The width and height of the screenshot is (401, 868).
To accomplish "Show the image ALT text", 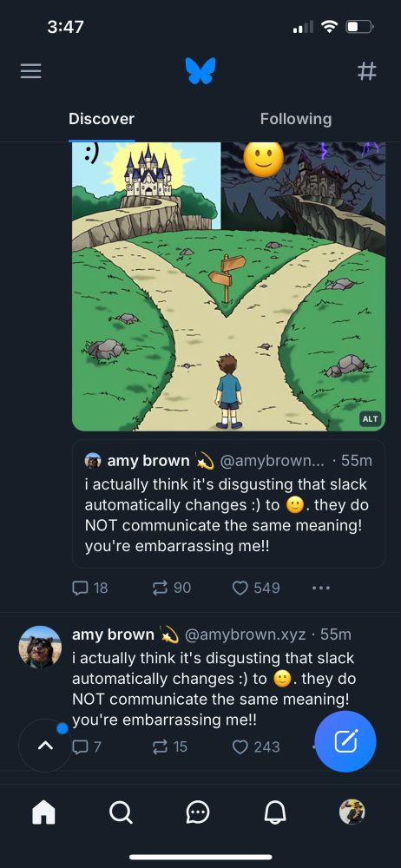I will click(x=370, y=418).
